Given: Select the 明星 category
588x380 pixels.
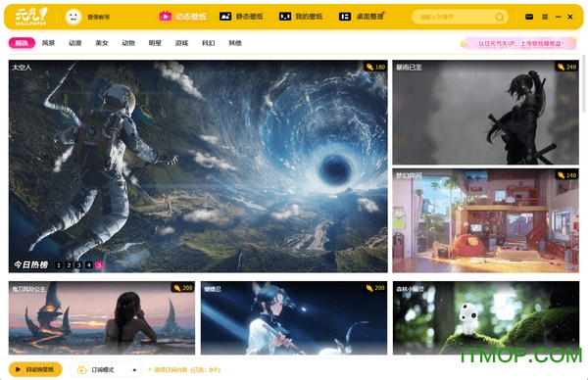Looking at the screenshot, I should 155,43.
